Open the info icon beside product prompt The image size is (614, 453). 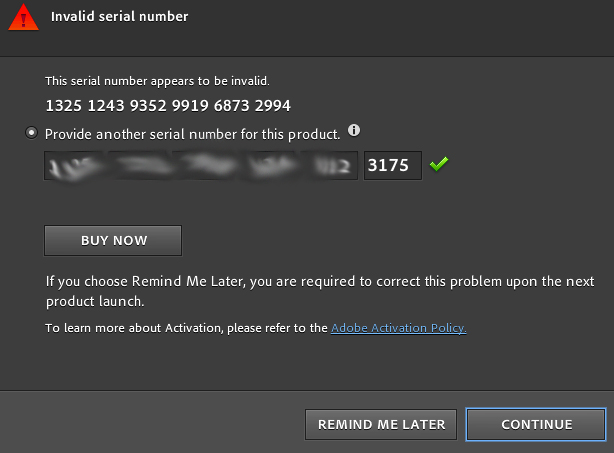coord(354,130)
